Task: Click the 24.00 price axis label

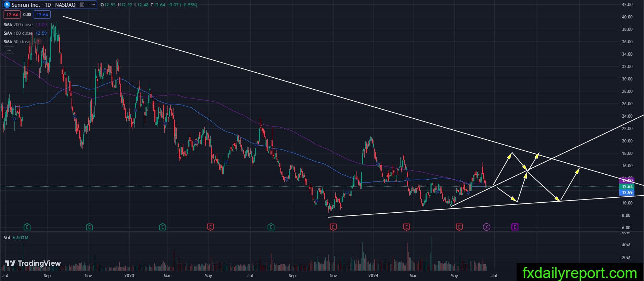Action: pos(627,116)
